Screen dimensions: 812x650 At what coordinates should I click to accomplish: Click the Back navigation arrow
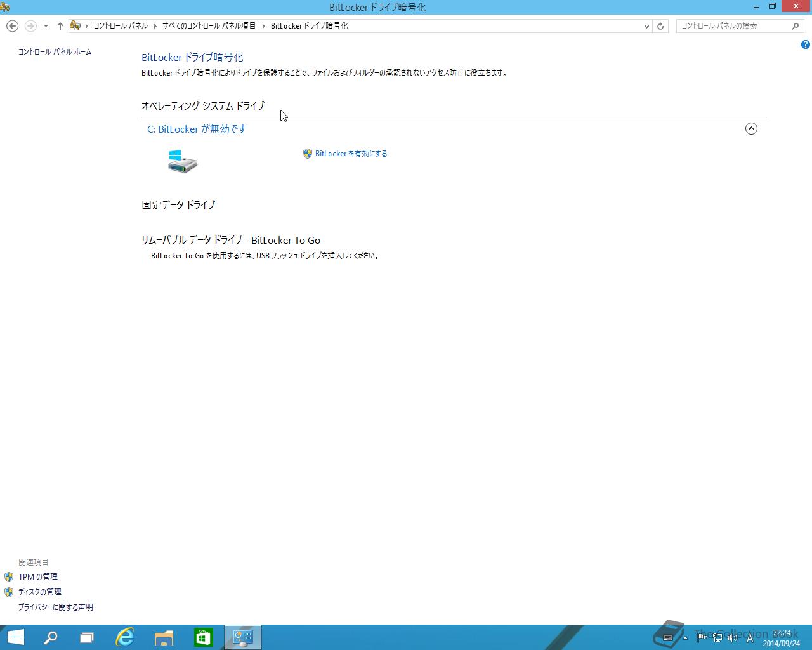(12, 26)
